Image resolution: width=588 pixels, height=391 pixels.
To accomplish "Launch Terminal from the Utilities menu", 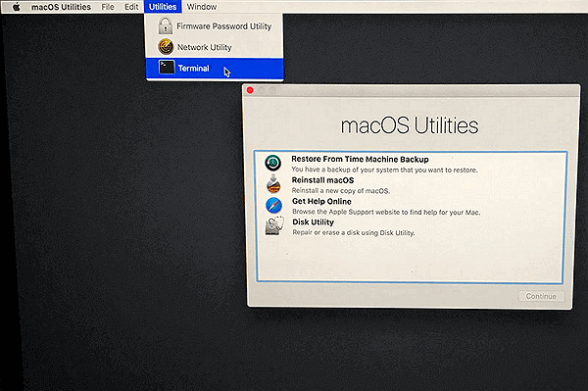I will [214, 69].
